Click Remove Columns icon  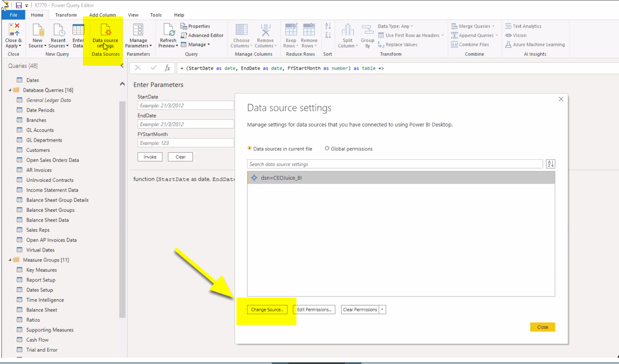coord(266,30)
